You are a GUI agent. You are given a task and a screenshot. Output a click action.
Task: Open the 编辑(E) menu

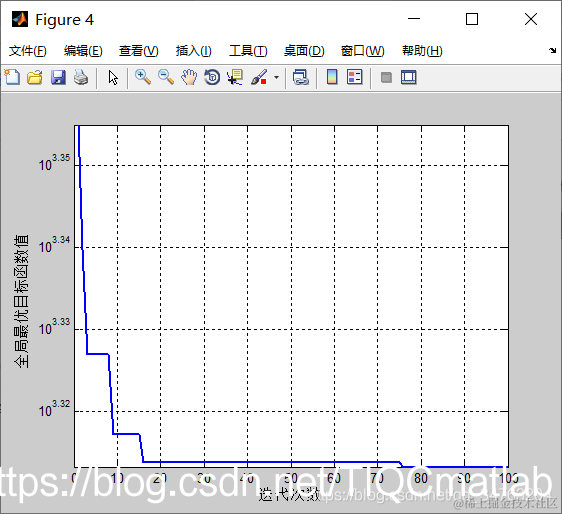[83, 51]
